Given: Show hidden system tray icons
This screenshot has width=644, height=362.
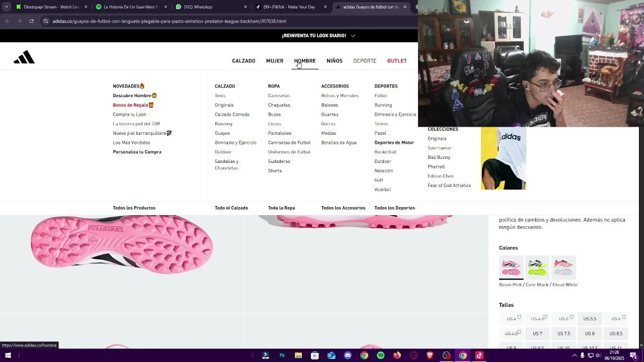Looking at the screenshot, I should coord(574,355).
